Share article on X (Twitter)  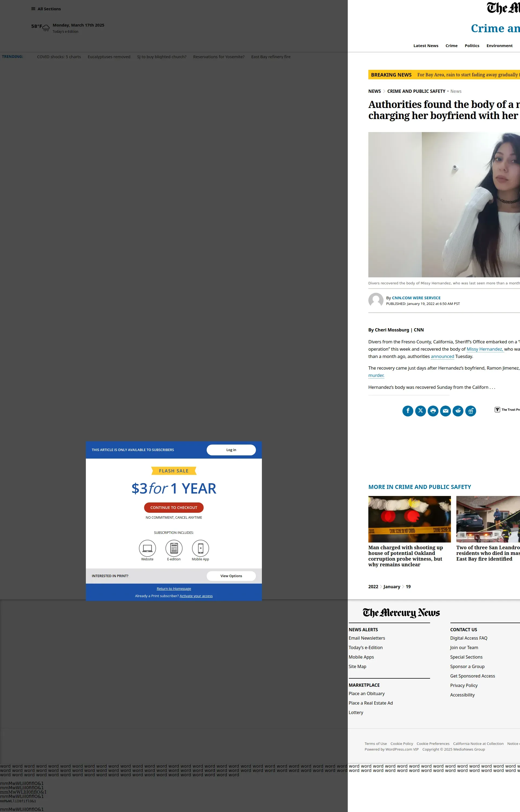pyautogui.click(x=420, y=410)
